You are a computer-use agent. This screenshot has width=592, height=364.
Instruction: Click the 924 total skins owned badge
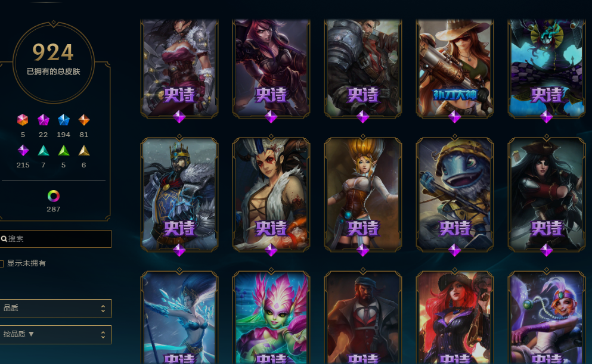(53, 62)
